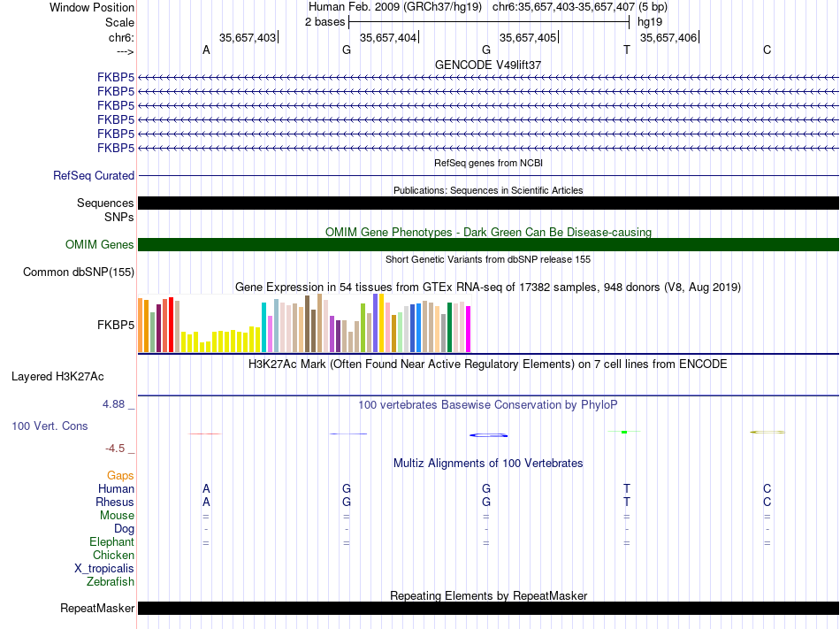Viewport: 840px width, 629px height.
Task: Open Short Genetic Variants from dbSNP release 155
Action: click(x=488, y=259)
